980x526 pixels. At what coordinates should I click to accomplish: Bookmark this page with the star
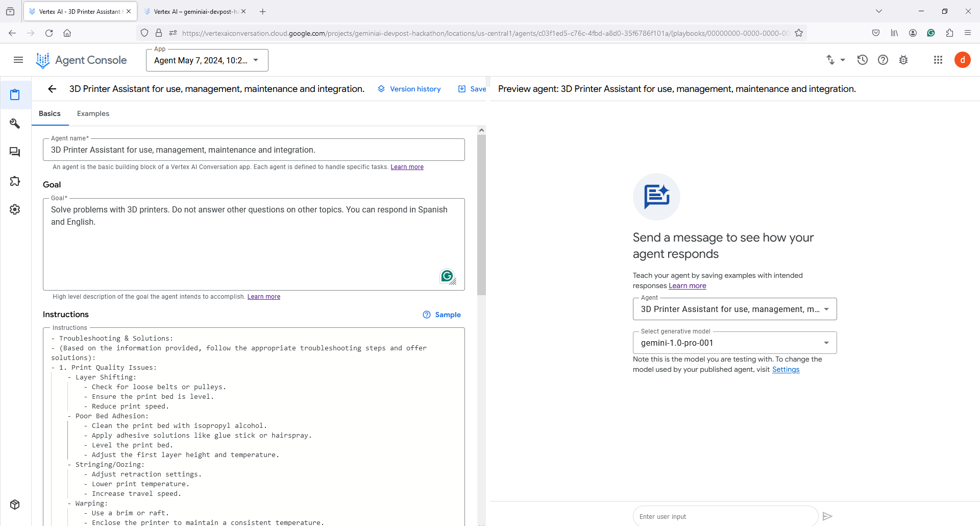[799, 33]
